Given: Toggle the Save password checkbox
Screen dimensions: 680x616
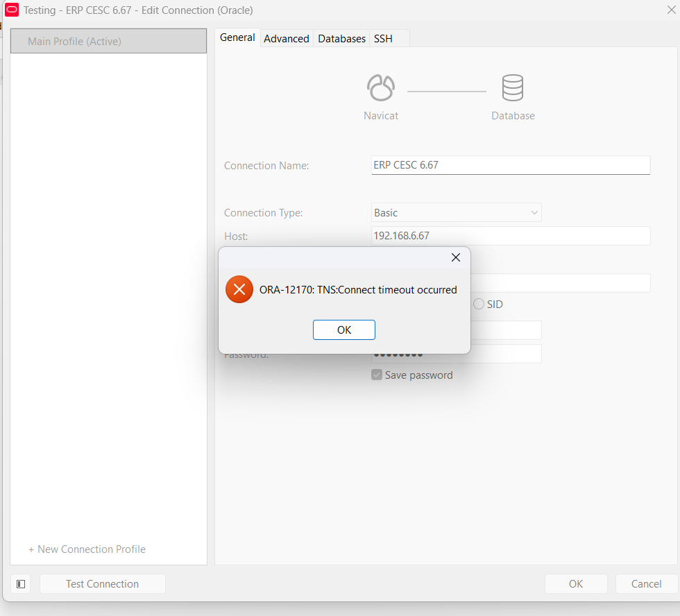Looking at the screenshot, I should click(x=377, y=375).
